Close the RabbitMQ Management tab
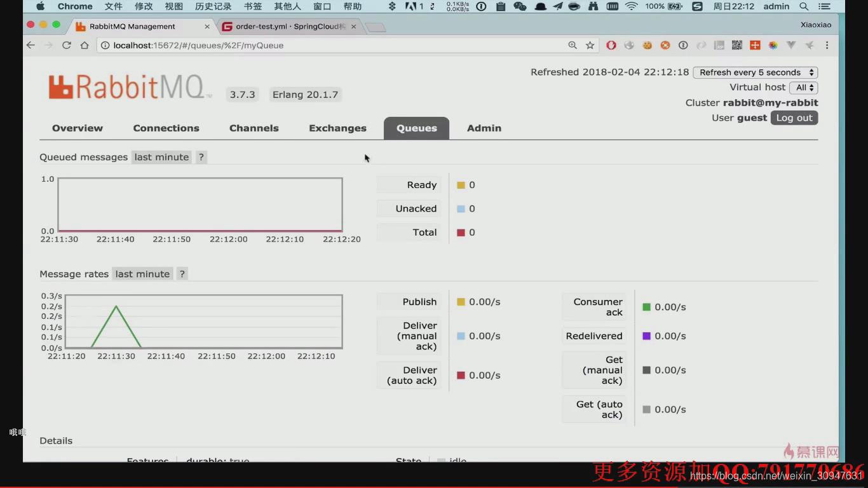Image resolution: width=868 pixels, height=488 pixels. point(207,27)
